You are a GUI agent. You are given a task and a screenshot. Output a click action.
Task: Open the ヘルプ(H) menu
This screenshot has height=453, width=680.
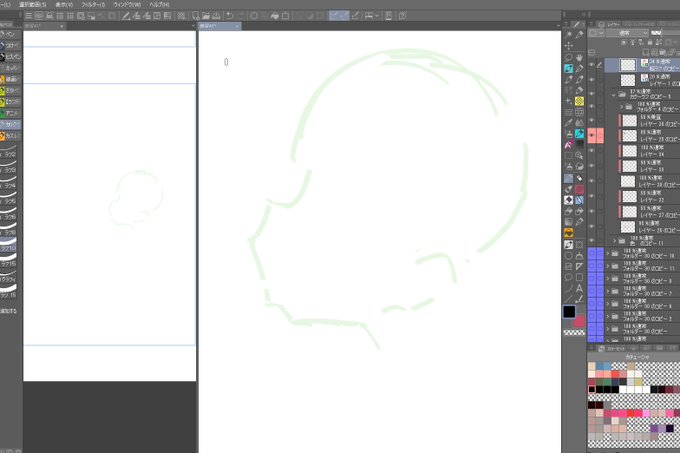(159, 4)
